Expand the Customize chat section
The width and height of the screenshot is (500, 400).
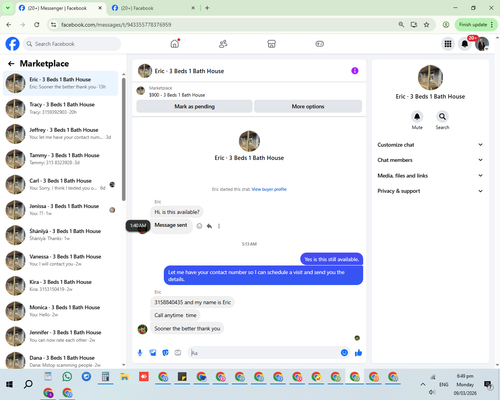(x=430, y=145)
